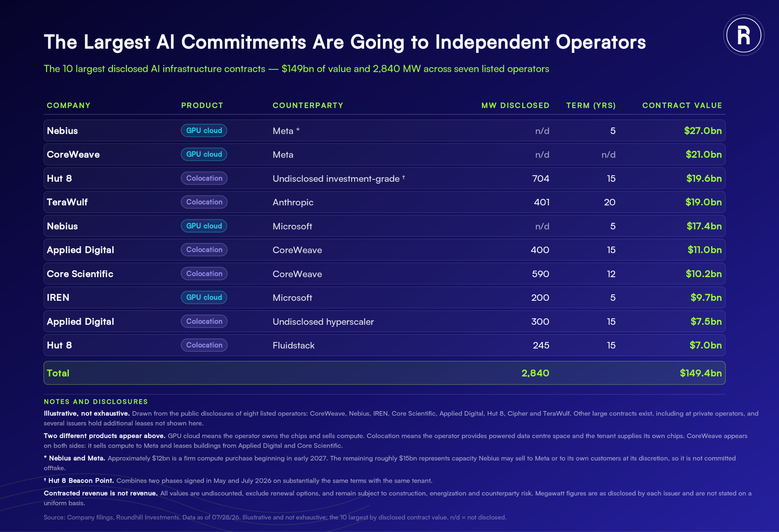Image resolution: width=779 pixels, height=532 pixels.
Task: Click Colocation badge in Core Scientific row
Action: coord(204,274)
